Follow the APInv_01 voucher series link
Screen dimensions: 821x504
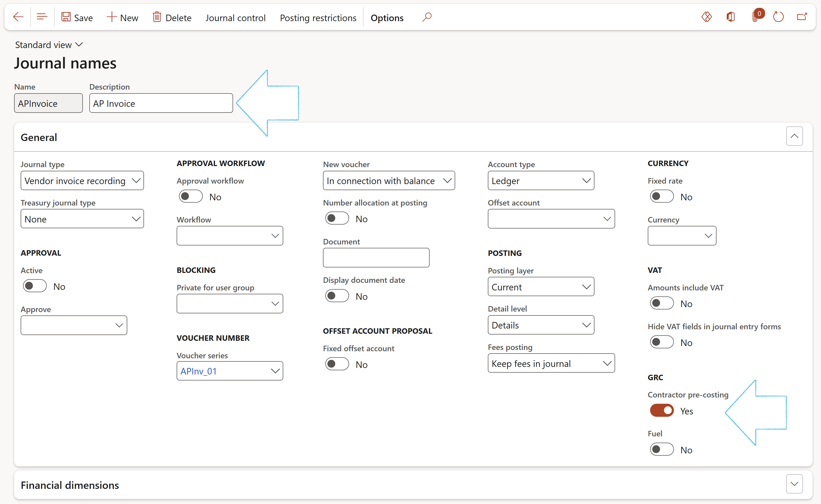coord(198,371)
